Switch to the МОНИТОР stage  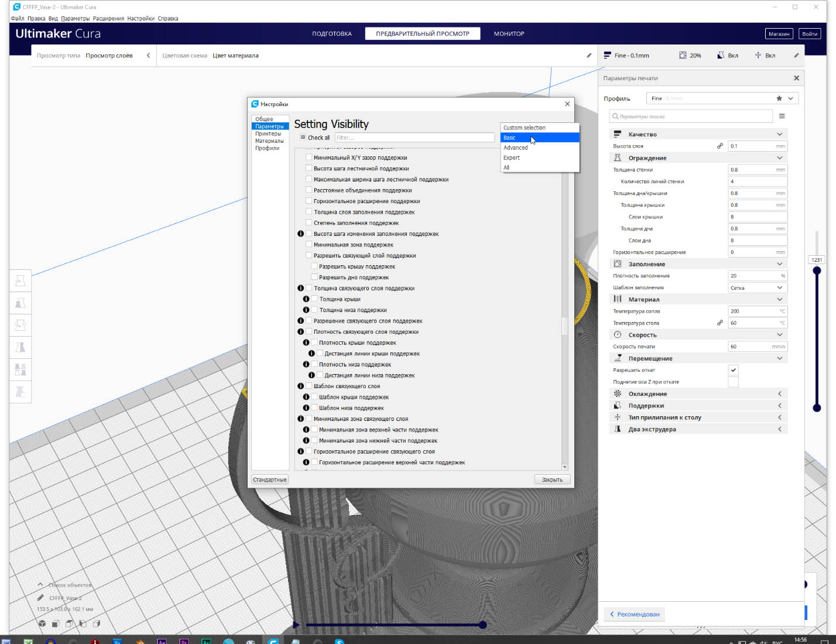509,33
